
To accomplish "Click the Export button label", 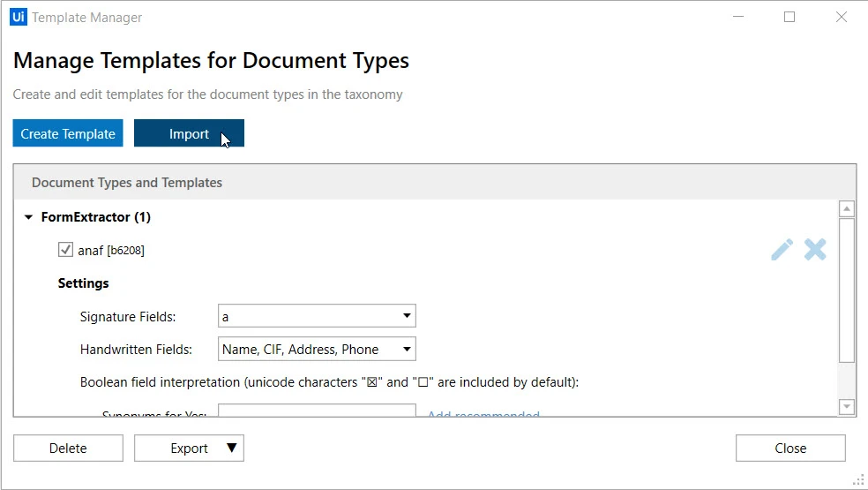I will tap(189, 448).
